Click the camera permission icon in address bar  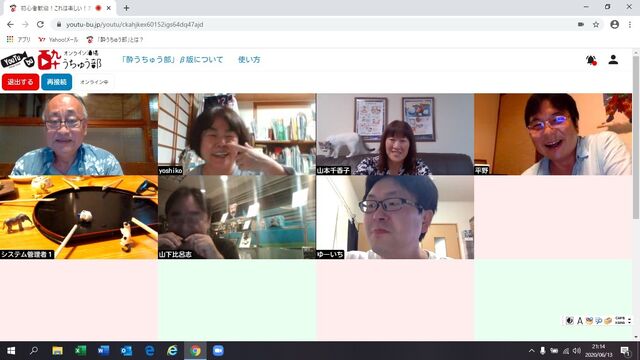(x=581, y=24)
